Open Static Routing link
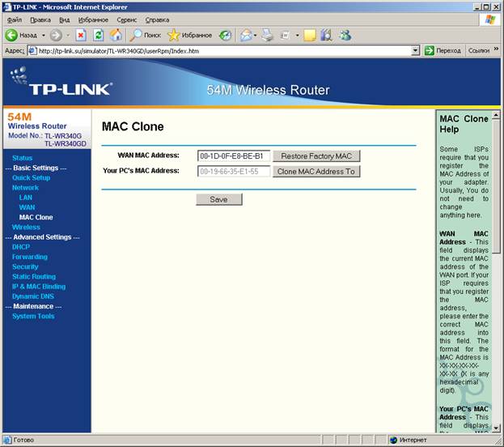 point(34,276)
